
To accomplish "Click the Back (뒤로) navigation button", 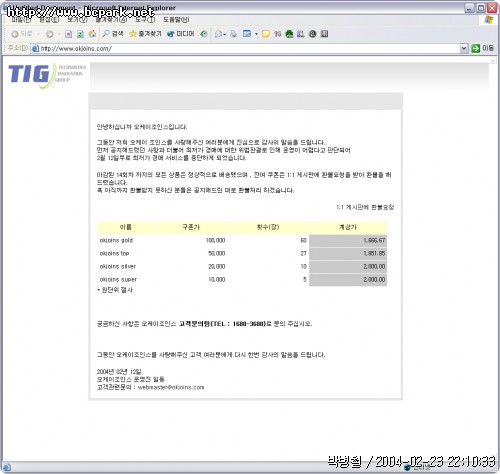I will point(22,34).
